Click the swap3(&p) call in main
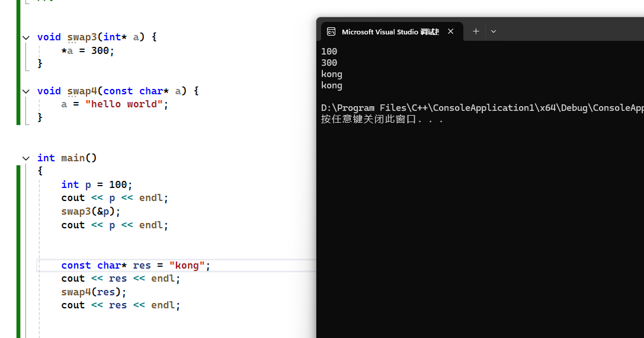The image size is (644, 338). 90,212
